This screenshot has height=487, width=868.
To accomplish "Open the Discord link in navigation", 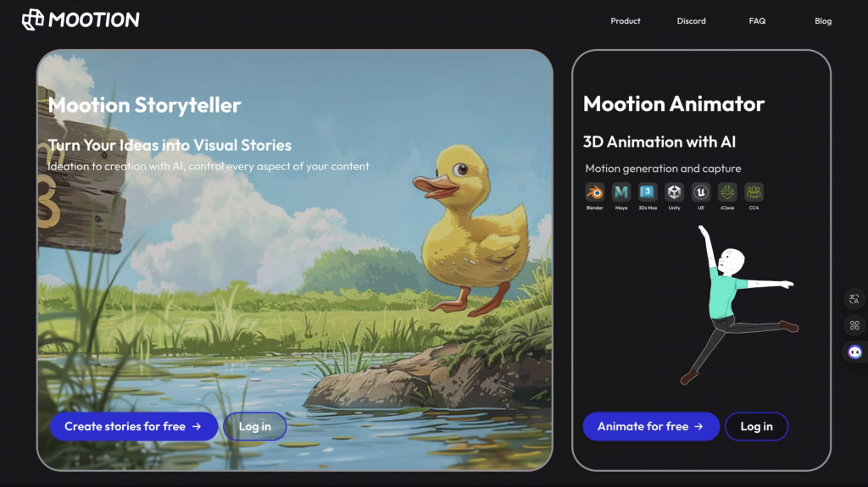I will [691, 21].
